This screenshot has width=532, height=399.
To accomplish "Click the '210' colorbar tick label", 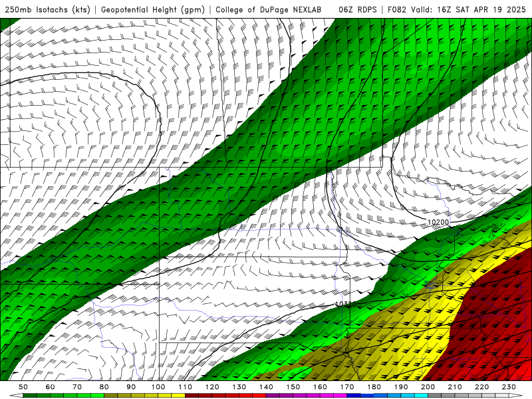I will (455, 387).
